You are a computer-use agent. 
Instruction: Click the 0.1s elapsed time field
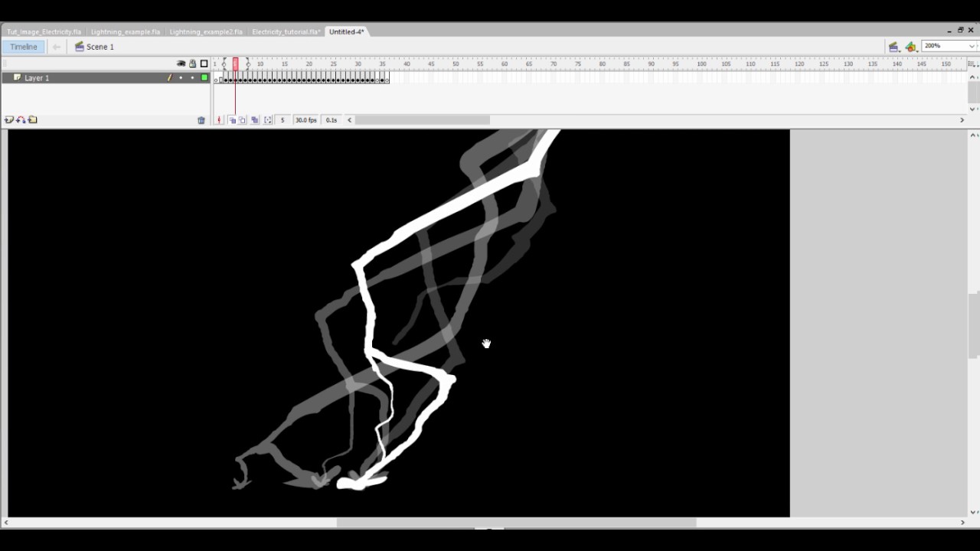tap(332, 120)
